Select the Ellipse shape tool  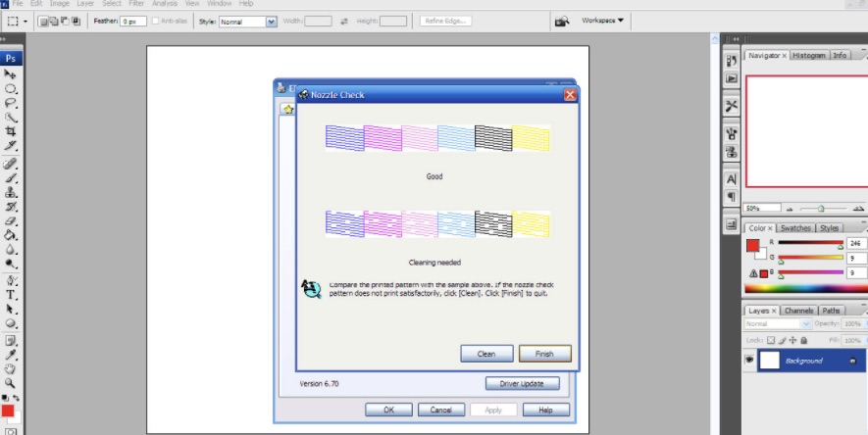[x=10, y=324]
